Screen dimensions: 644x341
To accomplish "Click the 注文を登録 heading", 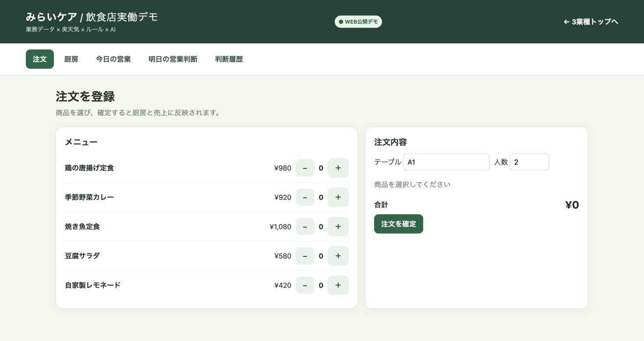I will [85, 96].
